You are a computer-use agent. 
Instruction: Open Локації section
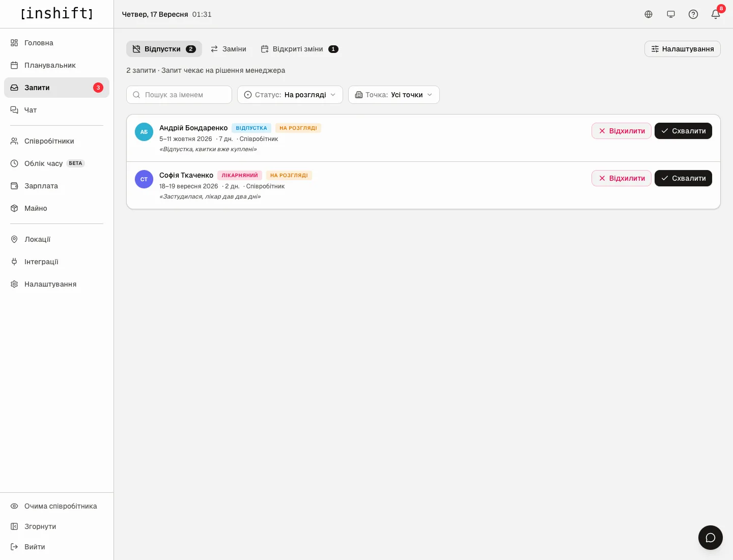57,239
